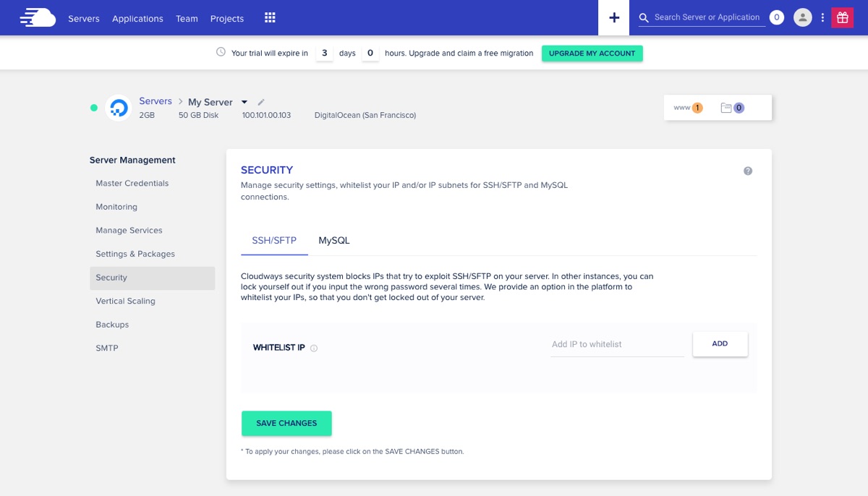
Task: Open the apps grid icon
Action: click(270, 17)
